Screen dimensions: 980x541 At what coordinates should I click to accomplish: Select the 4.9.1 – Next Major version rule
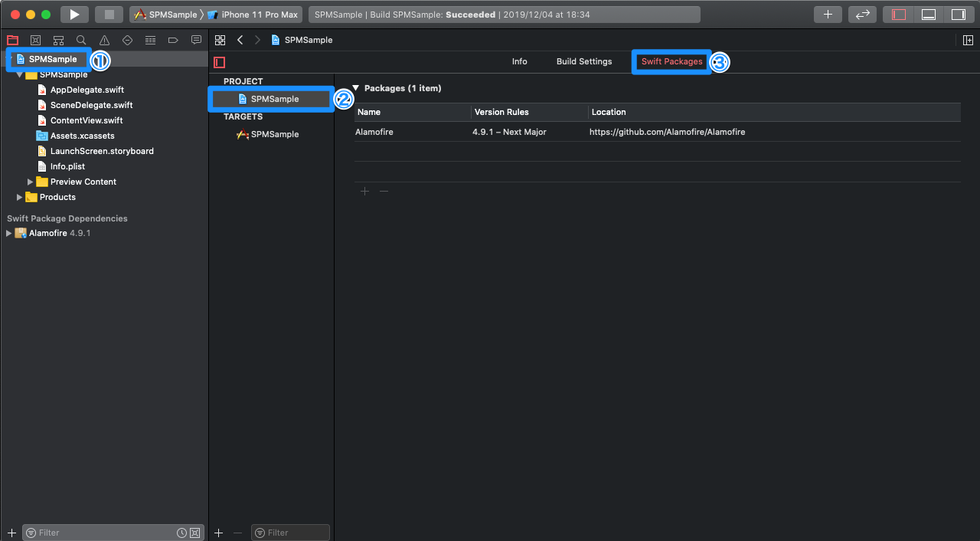509,132
